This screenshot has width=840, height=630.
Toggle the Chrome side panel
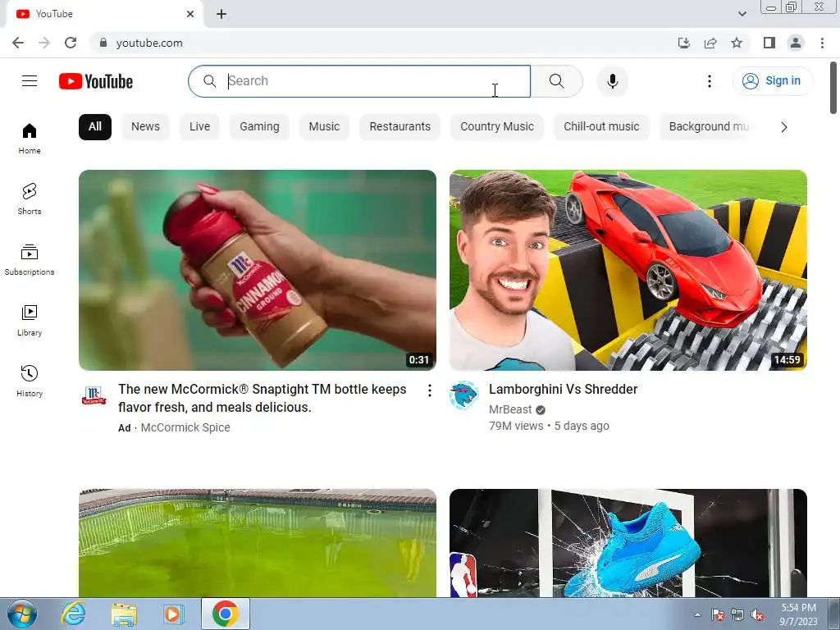coord(769,43)
